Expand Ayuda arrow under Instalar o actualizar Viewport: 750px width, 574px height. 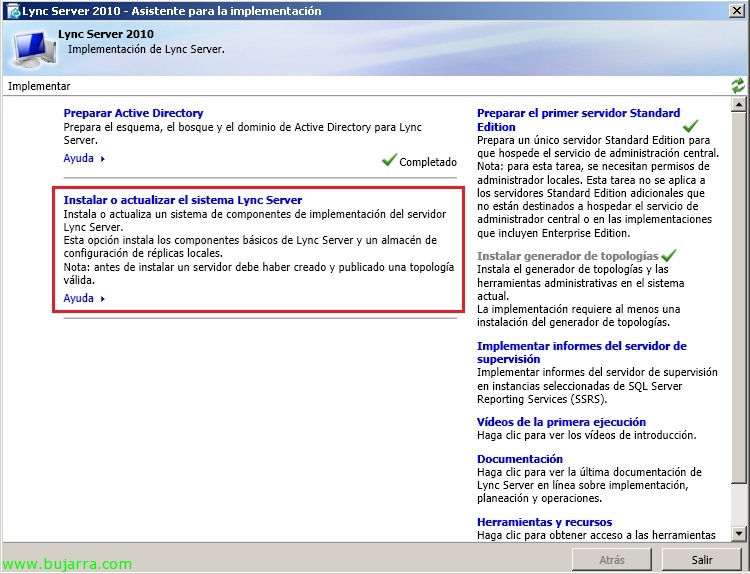click(x=102, y=299)
